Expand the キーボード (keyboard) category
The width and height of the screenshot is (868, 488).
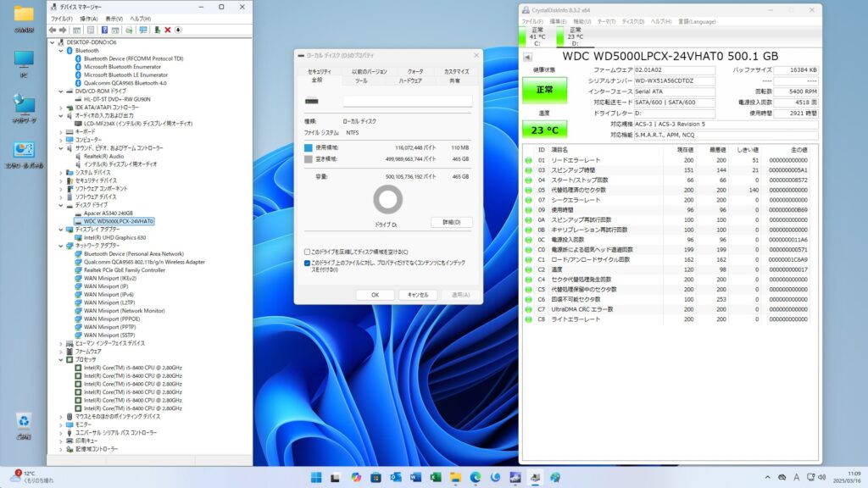[x=61, y=131]
